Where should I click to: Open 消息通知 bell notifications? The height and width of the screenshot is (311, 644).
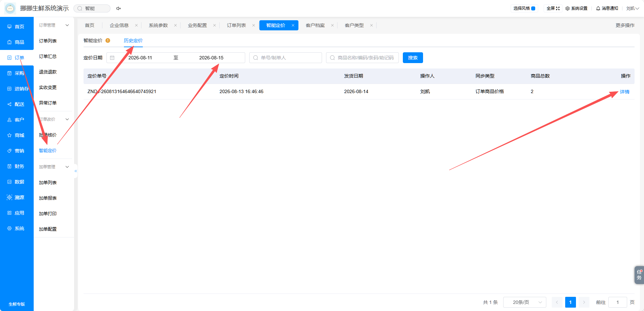[607, 8]
